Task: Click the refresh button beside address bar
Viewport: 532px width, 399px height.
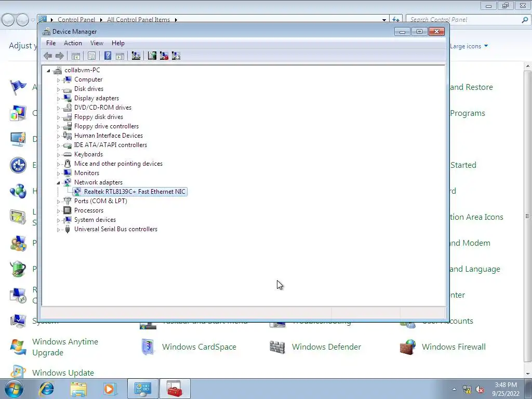Action: pyautogui.click(x=395, y=20)
